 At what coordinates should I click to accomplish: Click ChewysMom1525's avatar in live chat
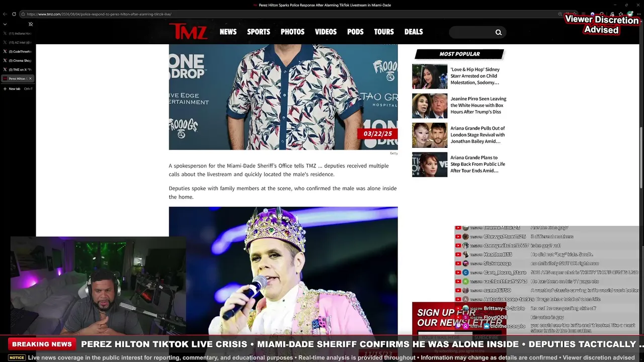click(466, 237)
